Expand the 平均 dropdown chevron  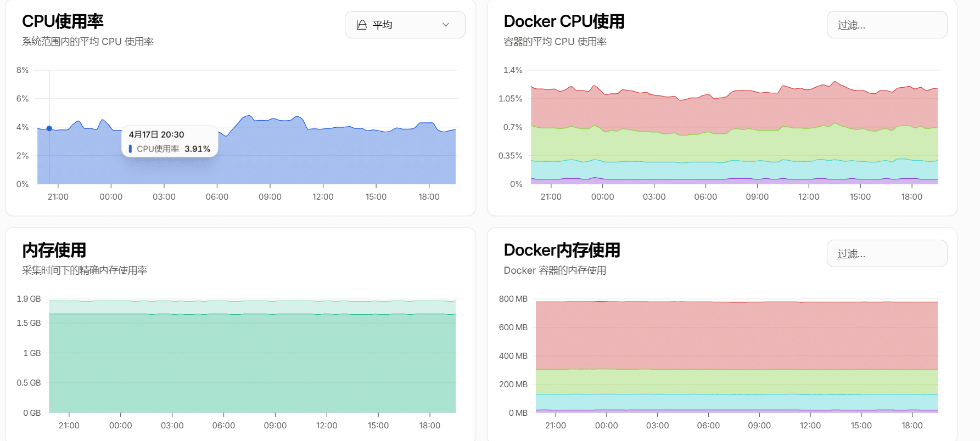(446, 25)
